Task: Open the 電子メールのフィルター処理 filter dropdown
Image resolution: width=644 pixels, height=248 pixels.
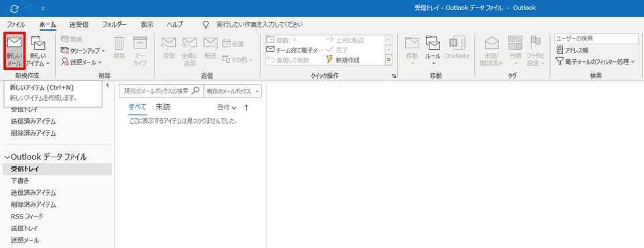Action: coord(595,62)
